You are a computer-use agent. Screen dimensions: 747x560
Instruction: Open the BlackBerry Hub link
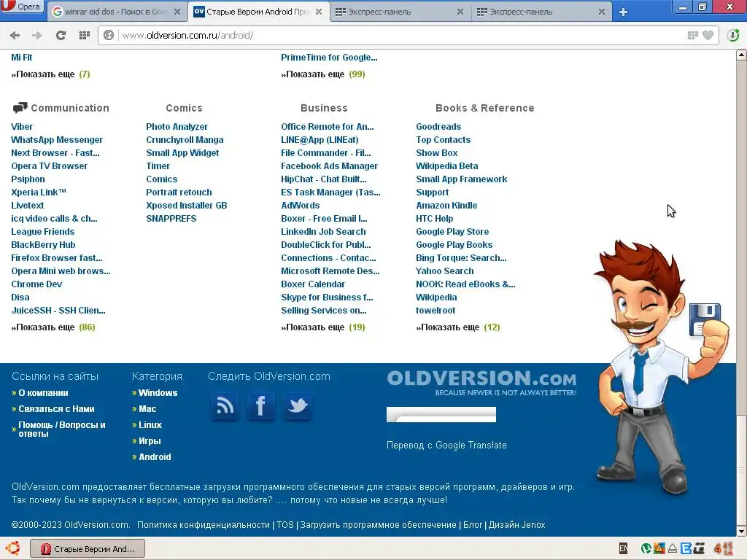point(43,245)
